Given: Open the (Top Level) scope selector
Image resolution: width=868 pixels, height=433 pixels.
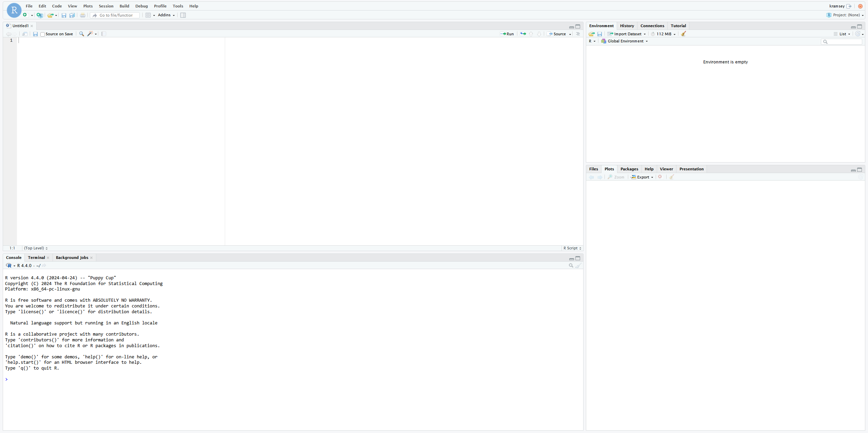Looking at the screenshot, I should pyautogui.click(x=36, y=248).
